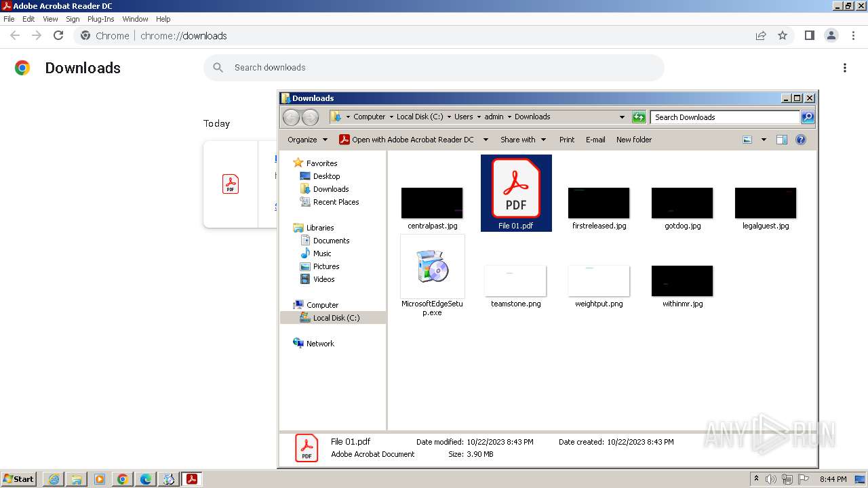Create a New folder

coord(634,140)
